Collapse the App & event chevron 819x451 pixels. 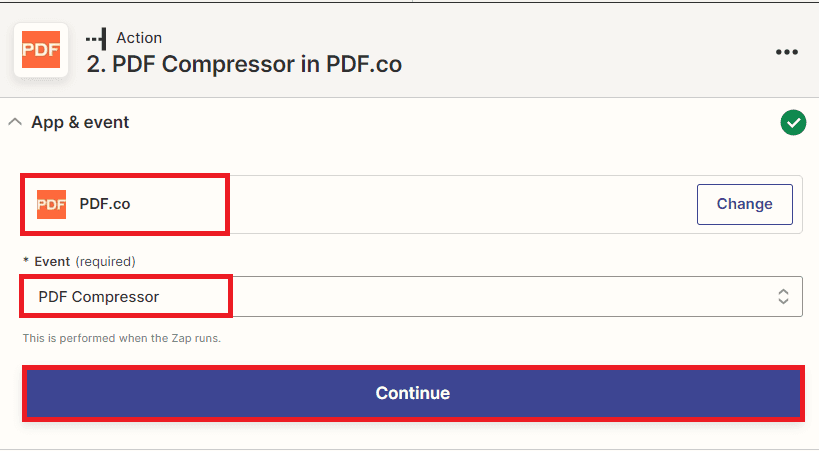click(15, 123)
